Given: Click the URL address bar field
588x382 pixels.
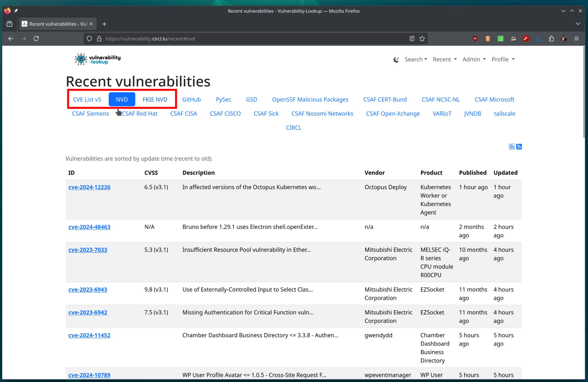Looking at the screenshot, I should pos(253,38).
